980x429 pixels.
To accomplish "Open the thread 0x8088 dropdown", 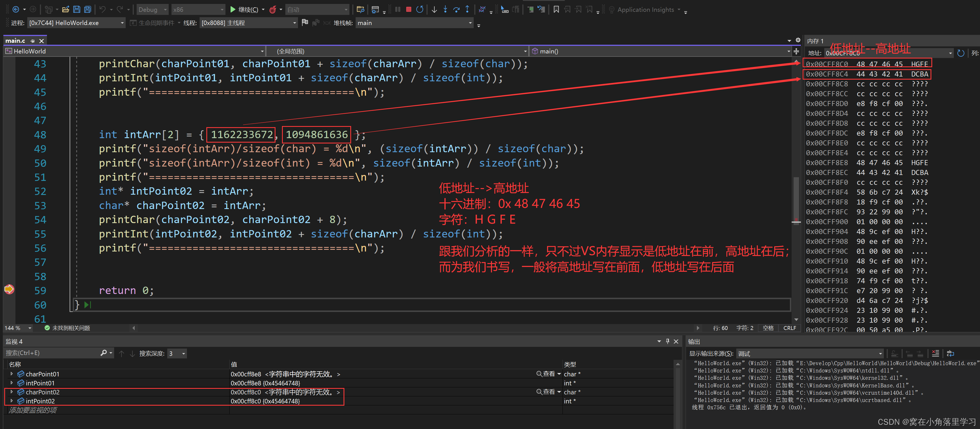I will click(x=249, y=23).
